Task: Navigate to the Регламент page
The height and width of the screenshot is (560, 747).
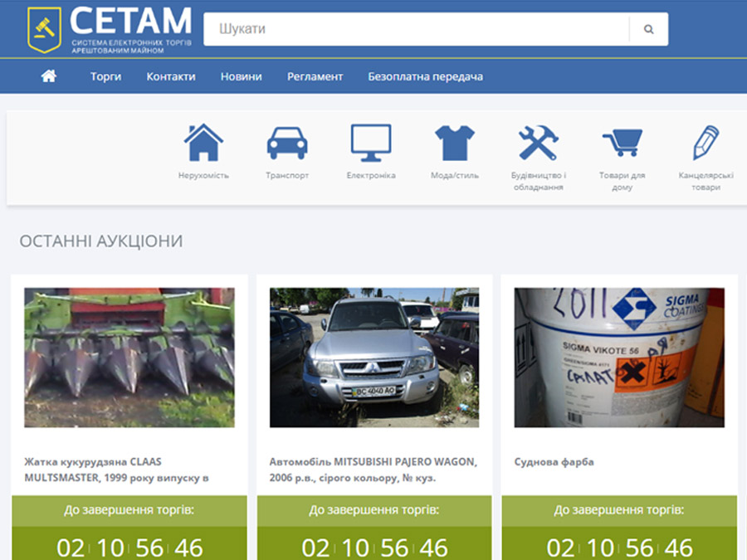Action: click(315, 76)
